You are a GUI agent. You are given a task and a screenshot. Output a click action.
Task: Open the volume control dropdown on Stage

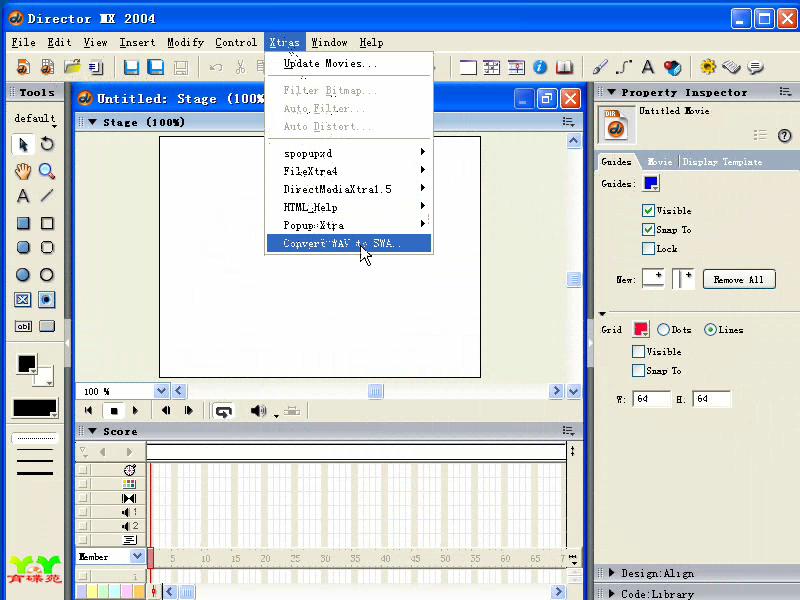pos(276,415)
